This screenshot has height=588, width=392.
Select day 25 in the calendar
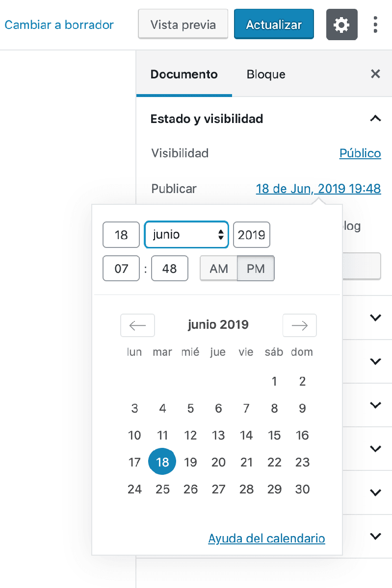click(162, 489)
